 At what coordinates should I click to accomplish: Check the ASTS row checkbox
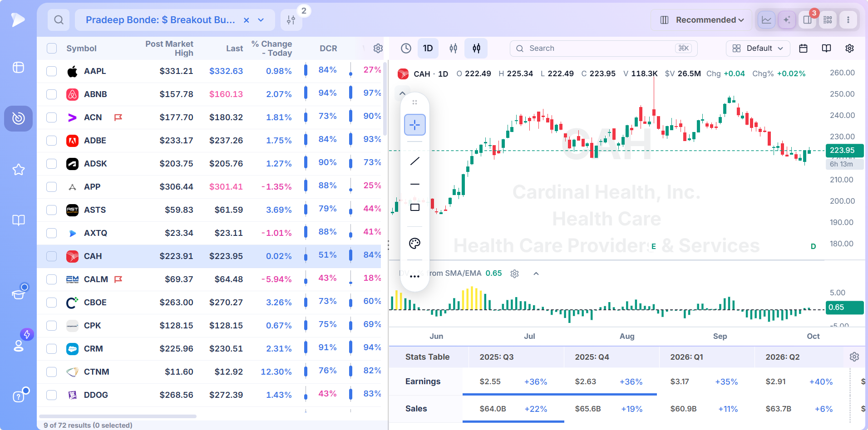[x=52, y=210]
